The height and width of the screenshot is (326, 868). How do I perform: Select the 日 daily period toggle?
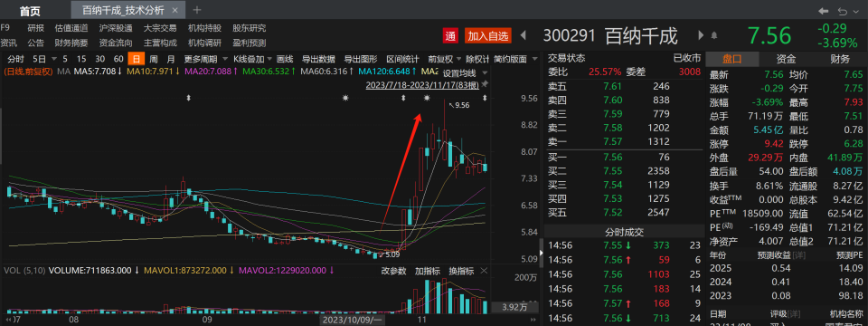[136, 59]
